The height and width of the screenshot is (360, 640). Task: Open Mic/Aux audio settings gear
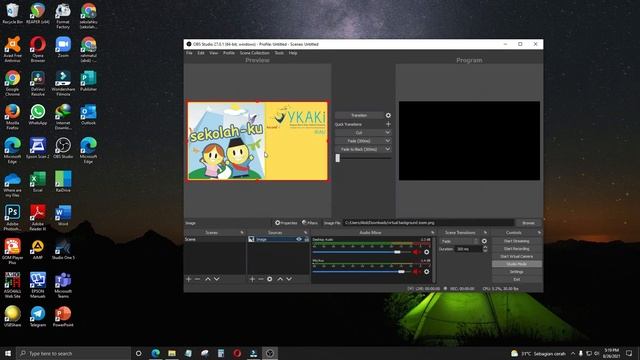427,272
